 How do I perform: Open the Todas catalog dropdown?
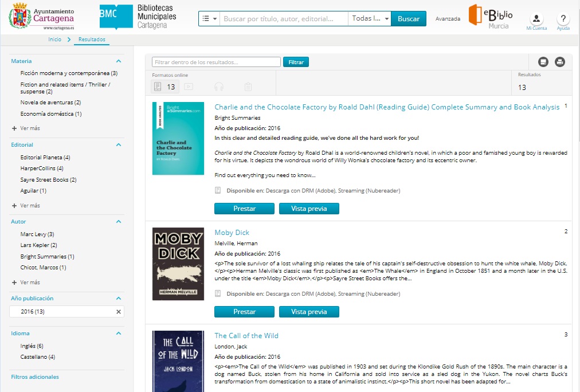(370, 19)
